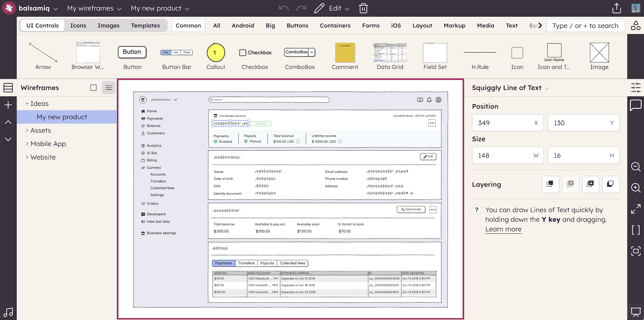The width and height of the screenshot is (644, 320).
Task: Toggle the wireframes list view button
Action: click(x=109, y=88)
